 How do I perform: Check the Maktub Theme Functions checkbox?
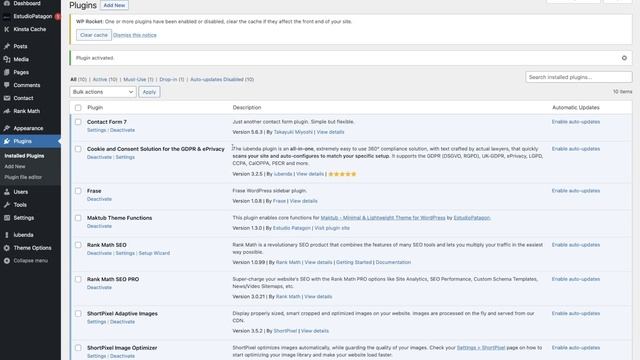point(78,218)
